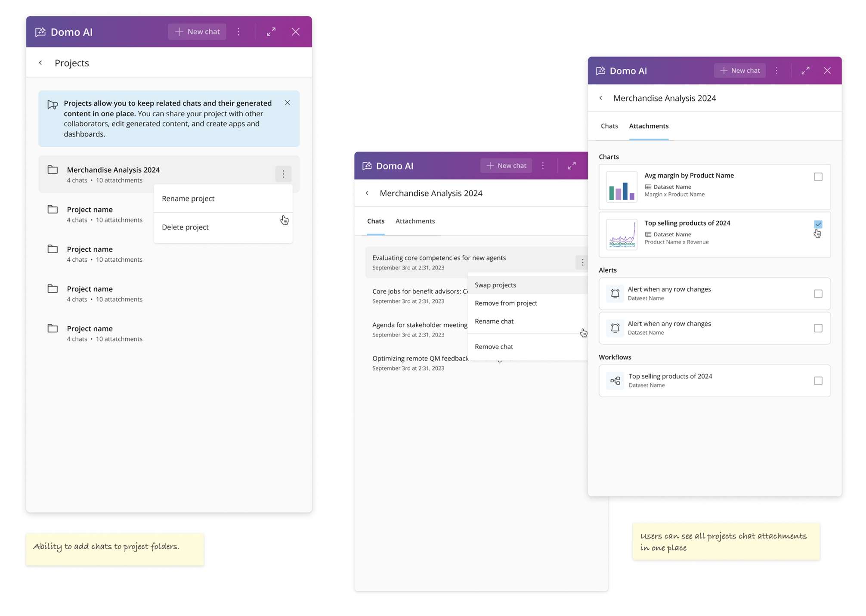Click New chat in the Projects panel

(x=197, y=32)
